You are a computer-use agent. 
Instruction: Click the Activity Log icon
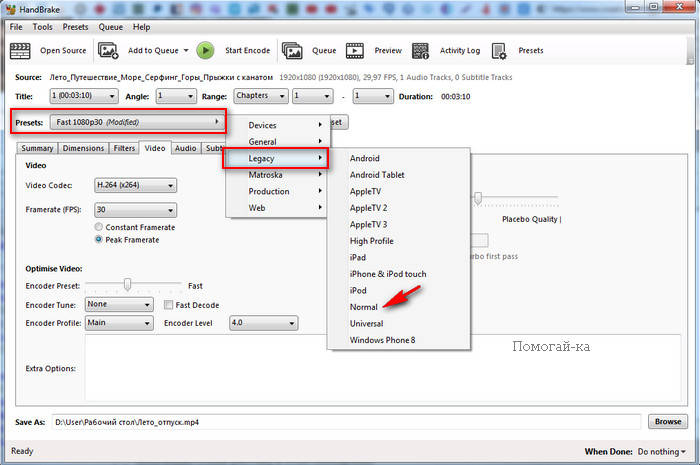pos(420,51)
